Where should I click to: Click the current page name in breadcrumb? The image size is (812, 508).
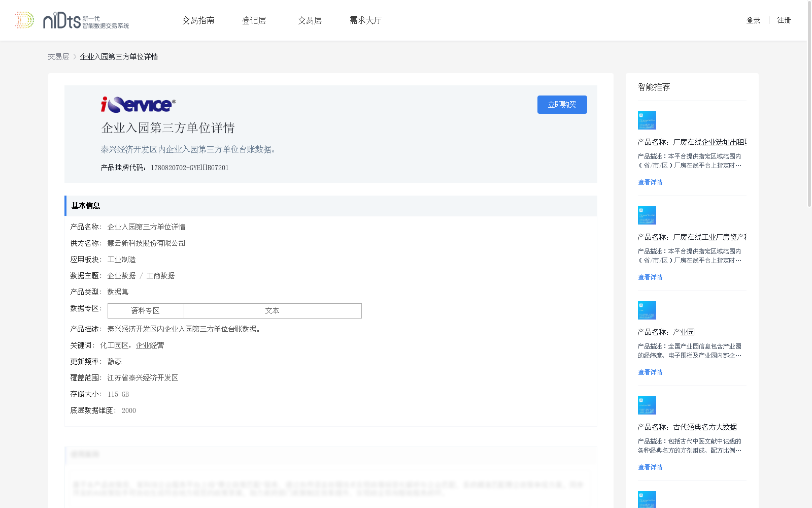119,57
